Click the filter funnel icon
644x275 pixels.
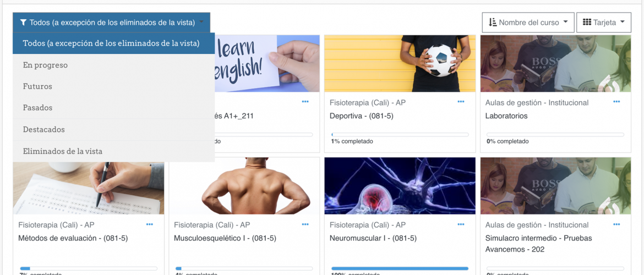[23, 23]
